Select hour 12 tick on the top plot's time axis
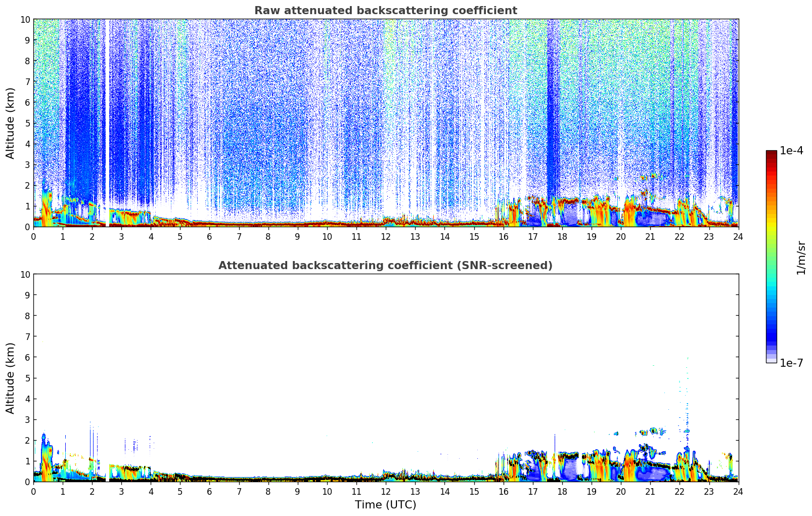The height and width of the screenshot is (516, 812). click(x=386, y=236)
